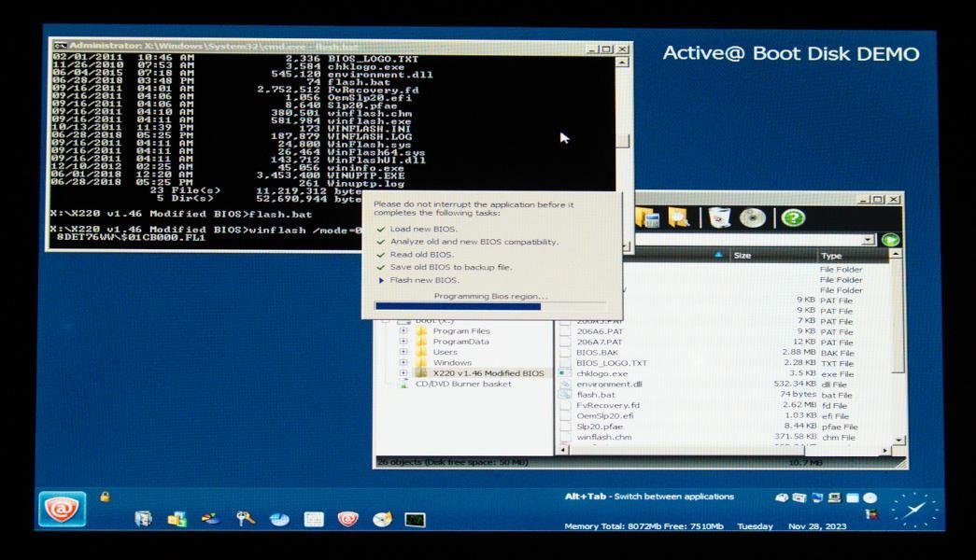Click the green Go arrow beside address bar

[890, 240]
